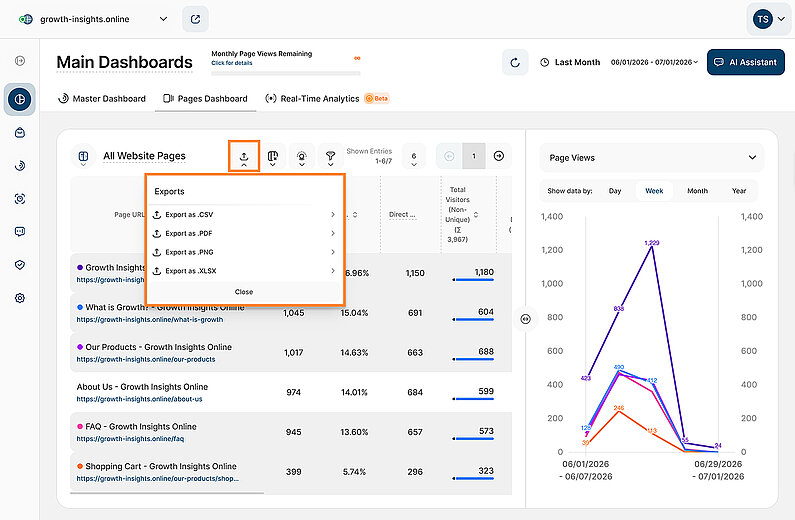Close the Exports menu
Screen dimensions: 795x520
[244, 292]
